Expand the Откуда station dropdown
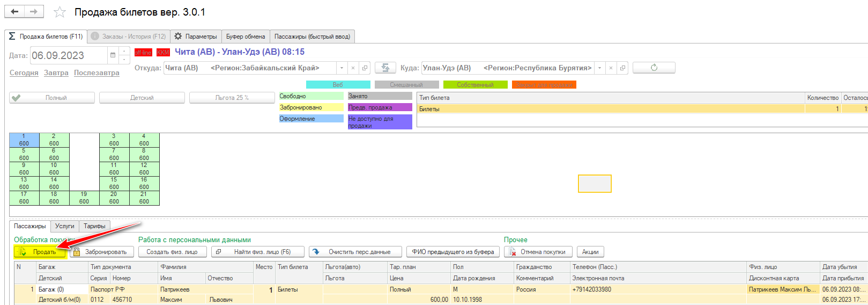 point(342,68)
